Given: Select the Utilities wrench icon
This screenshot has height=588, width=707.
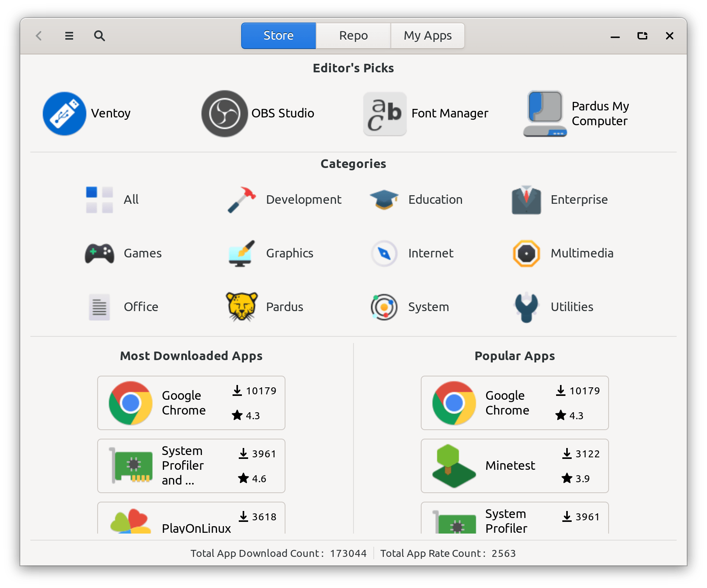Looking at the screenshot, I should pos(526,307).
